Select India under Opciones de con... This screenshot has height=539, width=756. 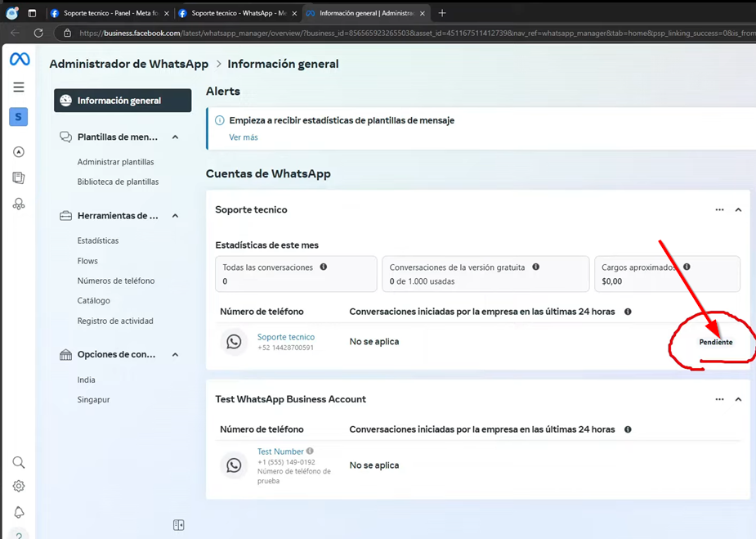pyautogui.click(x=87, y=380)
